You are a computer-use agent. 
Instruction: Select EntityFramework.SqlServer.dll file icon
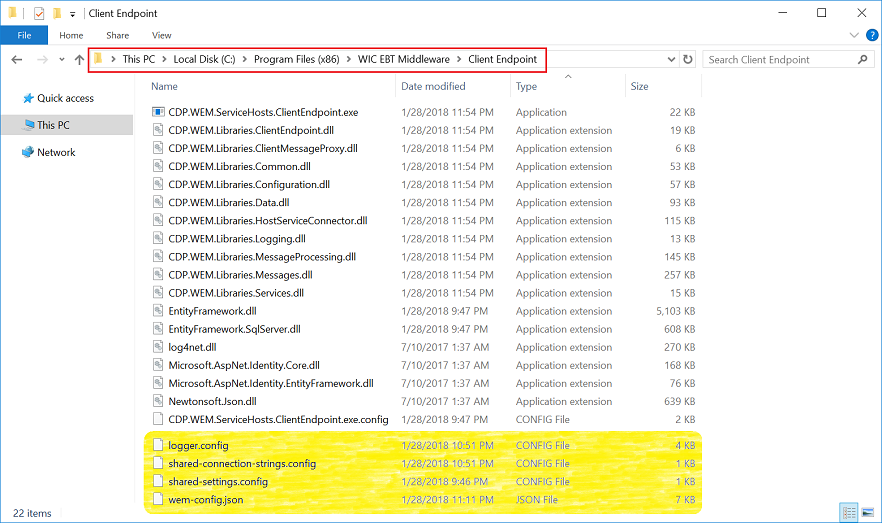158,328
